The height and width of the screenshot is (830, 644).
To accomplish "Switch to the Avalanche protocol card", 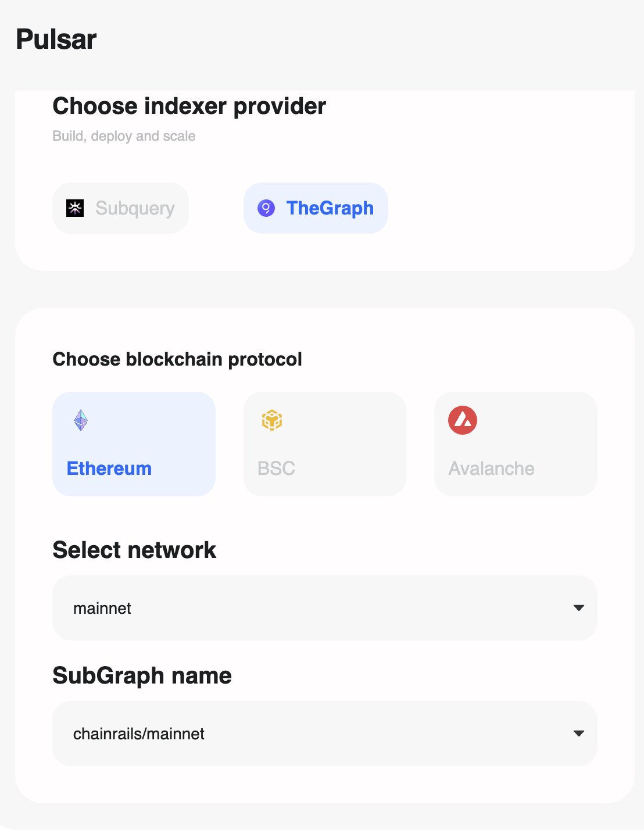I will (515, 443).
